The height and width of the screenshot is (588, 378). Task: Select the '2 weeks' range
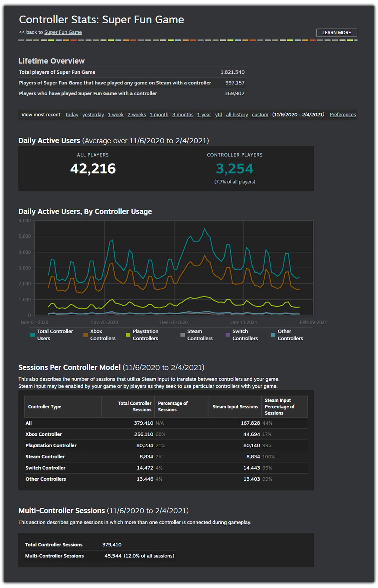(x=137, y=115)
